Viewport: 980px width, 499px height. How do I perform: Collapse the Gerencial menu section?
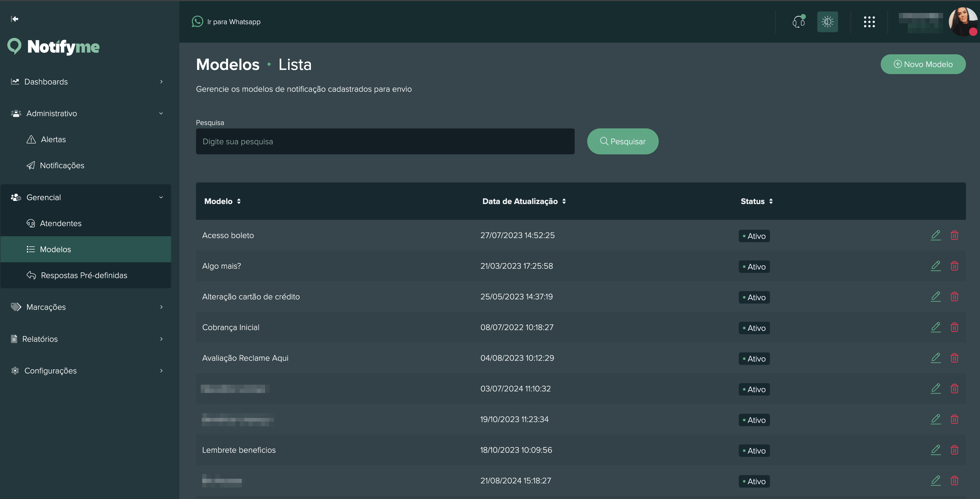tap(161, 197)
